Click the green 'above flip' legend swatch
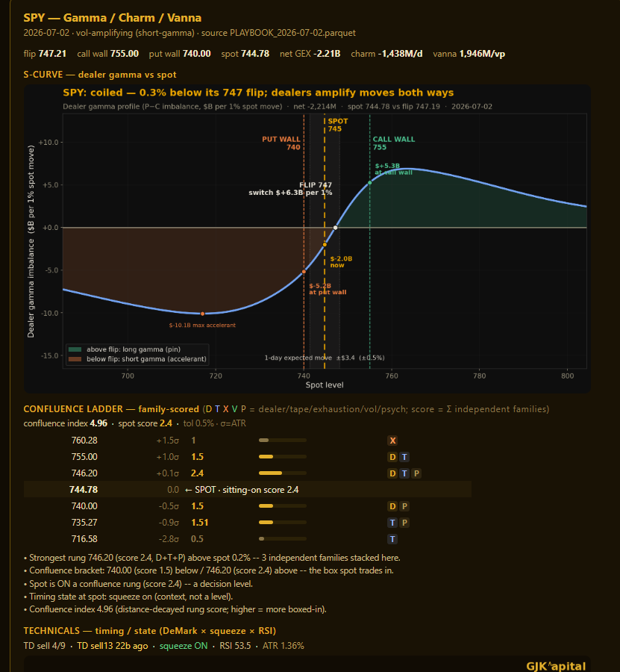This screenshot has height=672, width=620. [x=75, y=349]
